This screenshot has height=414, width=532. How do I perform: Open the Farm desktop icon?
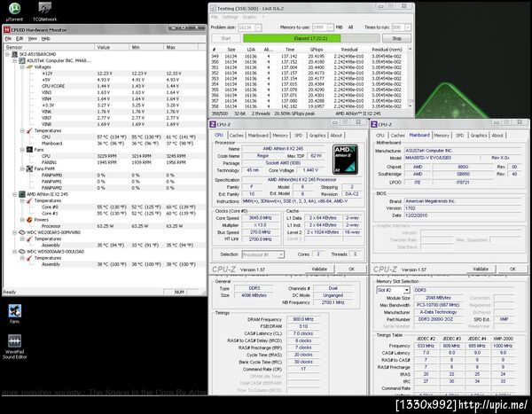point(14,311)
